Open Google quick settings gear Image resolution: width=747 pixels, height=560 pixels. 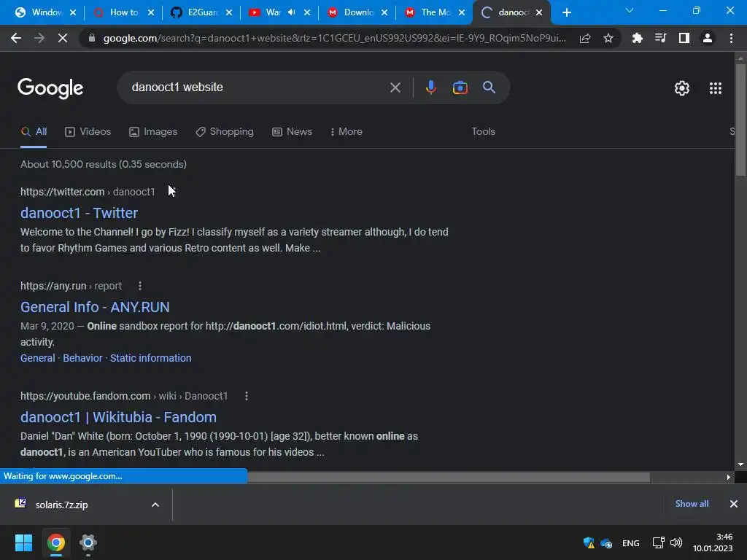[682, 88]
